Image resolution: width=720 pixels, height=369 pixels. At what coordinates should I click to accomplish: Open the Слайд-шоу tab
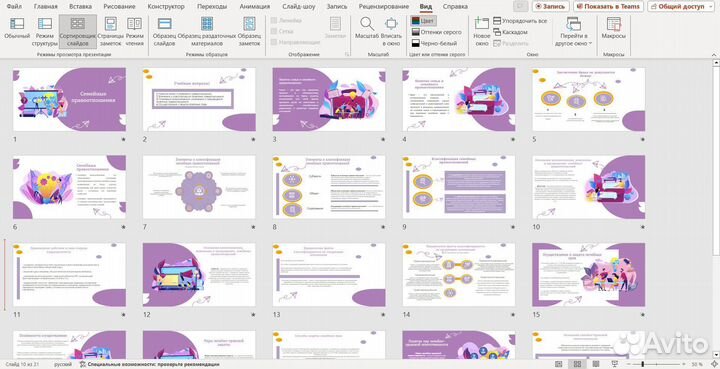pyautogui.click(x=299, y=6)
